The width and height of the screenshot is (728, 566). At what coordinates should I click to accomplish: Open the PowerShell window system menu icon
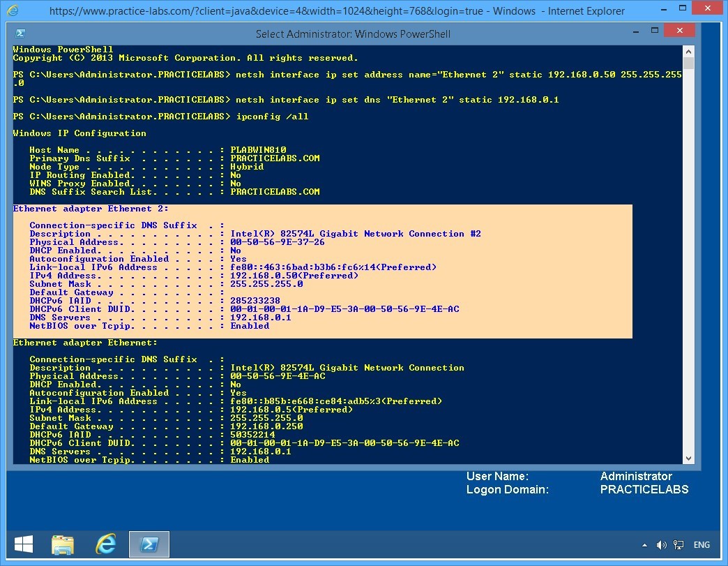click(x=18, y=32)
